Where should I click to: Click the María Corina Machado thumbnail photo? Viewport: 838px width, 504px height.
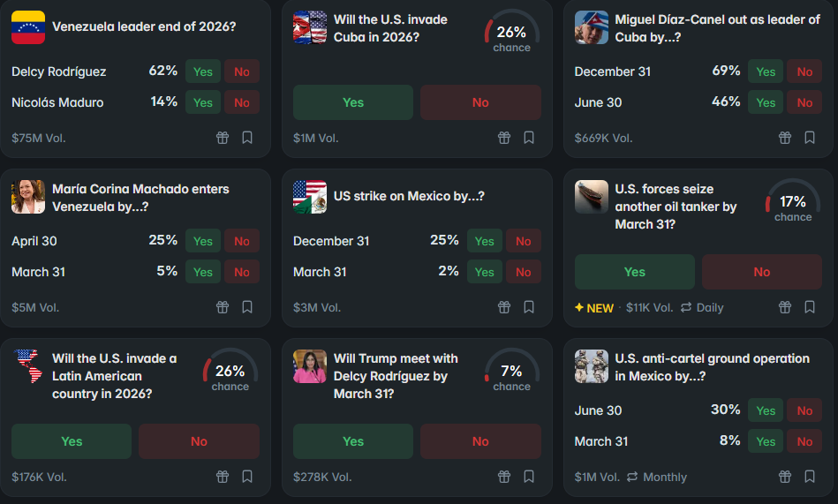pyautogui.click(x=28, y=197)
